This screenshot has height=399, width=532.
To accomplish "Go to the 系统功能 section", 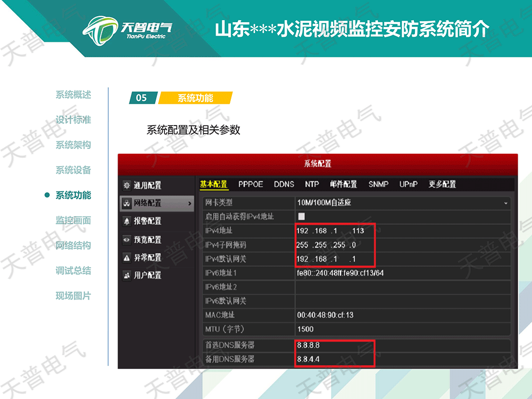I will pos(73,195).
